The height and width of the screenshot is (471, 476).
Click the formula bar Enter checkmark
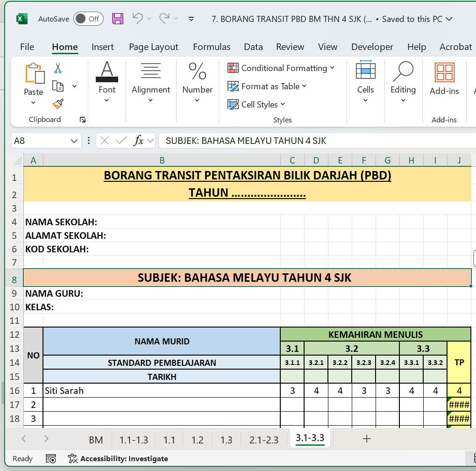tap(121, 141)
